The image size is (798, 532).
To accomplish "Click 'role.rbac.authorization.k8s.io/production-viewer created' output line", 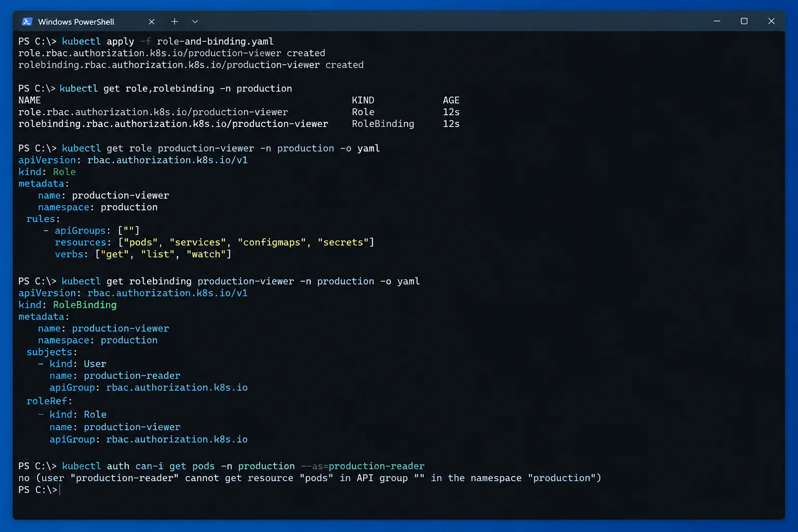I will pyautogui.click(x=171, y=53).
